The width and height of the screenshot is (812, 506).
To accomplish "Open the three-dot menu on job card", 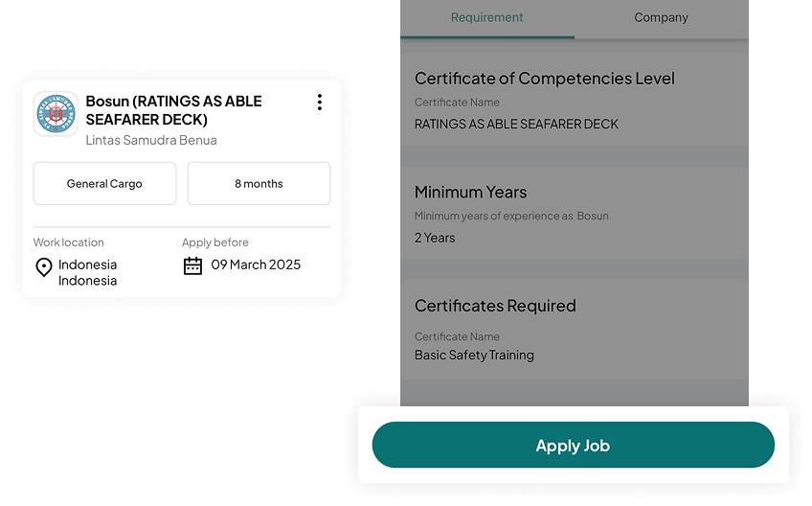I will tap(319, 103).
